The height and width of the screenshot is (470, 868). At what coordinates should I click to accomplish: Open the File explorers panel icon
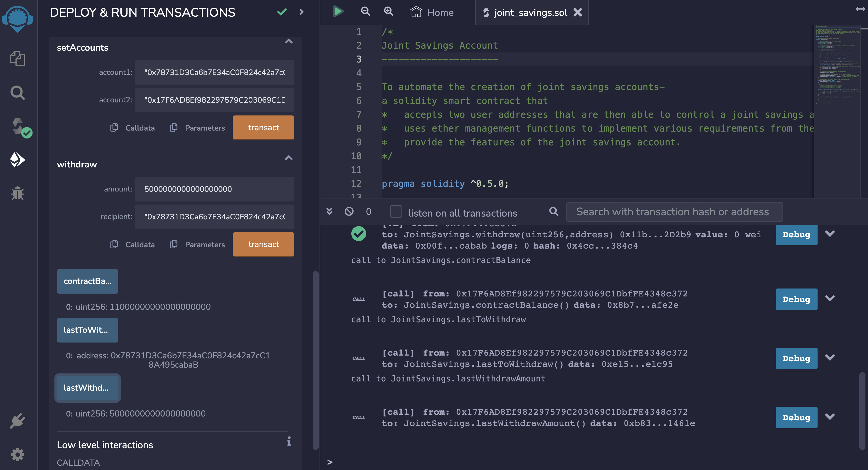coord(17,59)
